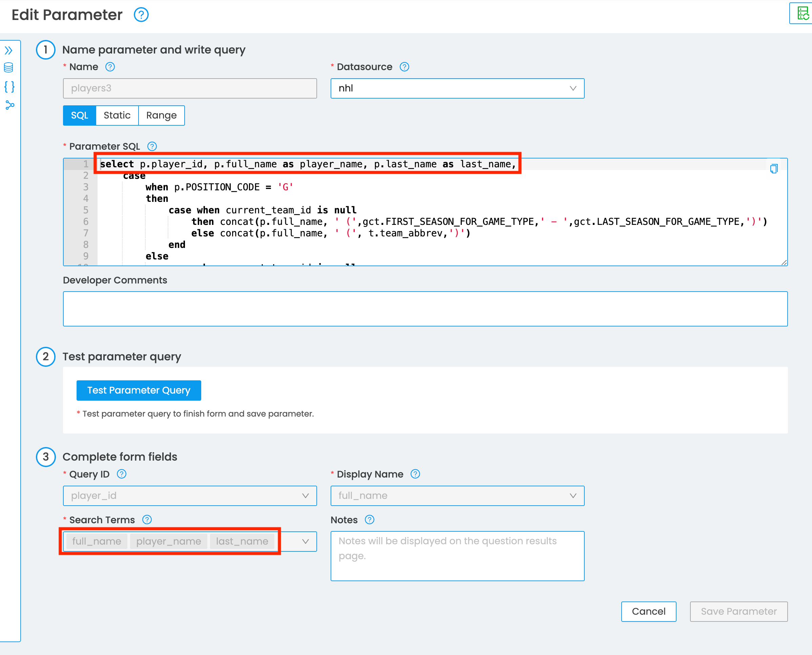Viewport: 812px width, 655px height.
Task: Click the player_name search term tag
Action: (168, 542)
